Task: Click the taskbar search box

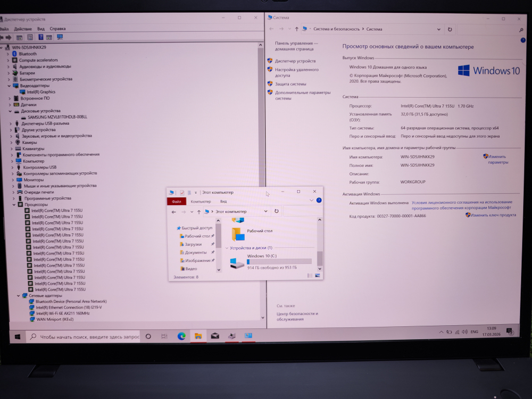Action: click(85, 336)
